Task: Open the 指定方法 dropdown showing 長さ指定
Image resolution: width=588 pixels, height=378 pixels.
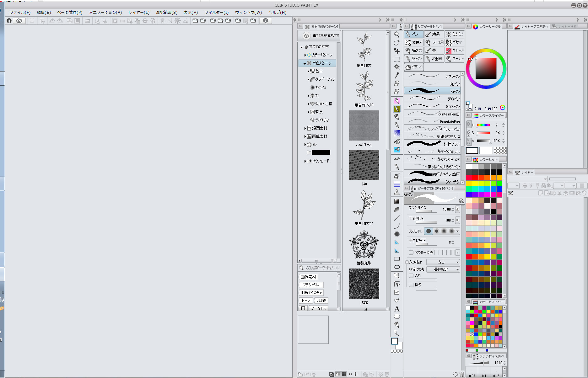Action: [x=443, y=269]
